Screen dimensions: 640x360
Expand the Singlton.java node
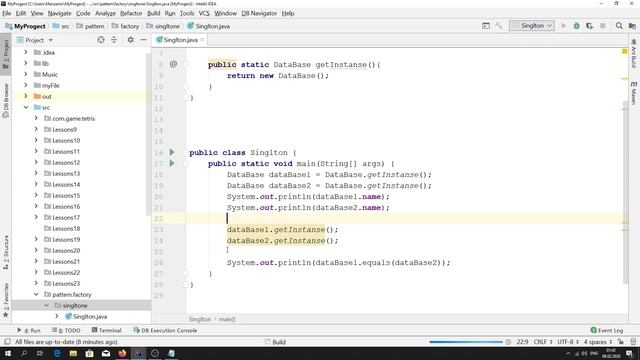[57, 316]
